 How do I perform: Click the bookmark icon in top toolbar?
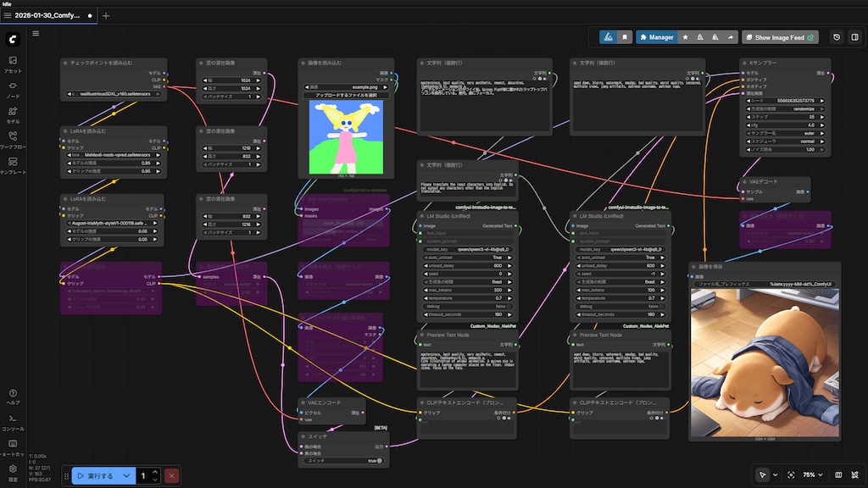point(625,37)
